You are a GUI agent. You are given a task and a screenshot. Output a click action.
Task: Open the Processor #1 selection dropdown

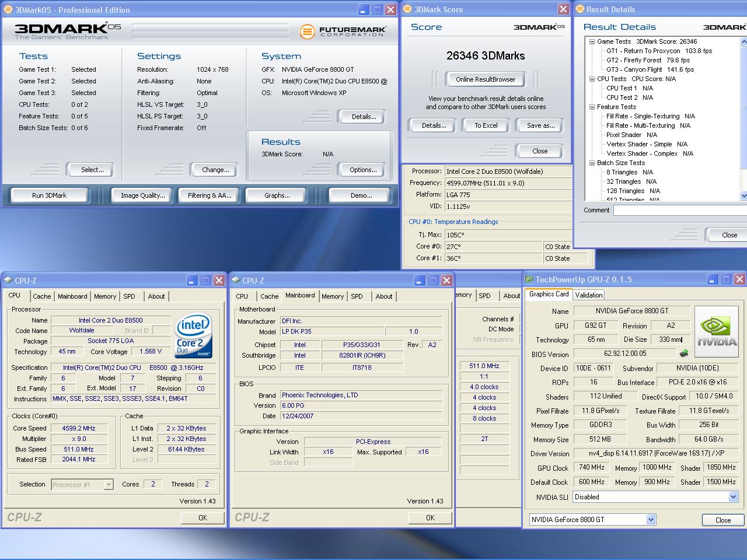coord(108,484)
